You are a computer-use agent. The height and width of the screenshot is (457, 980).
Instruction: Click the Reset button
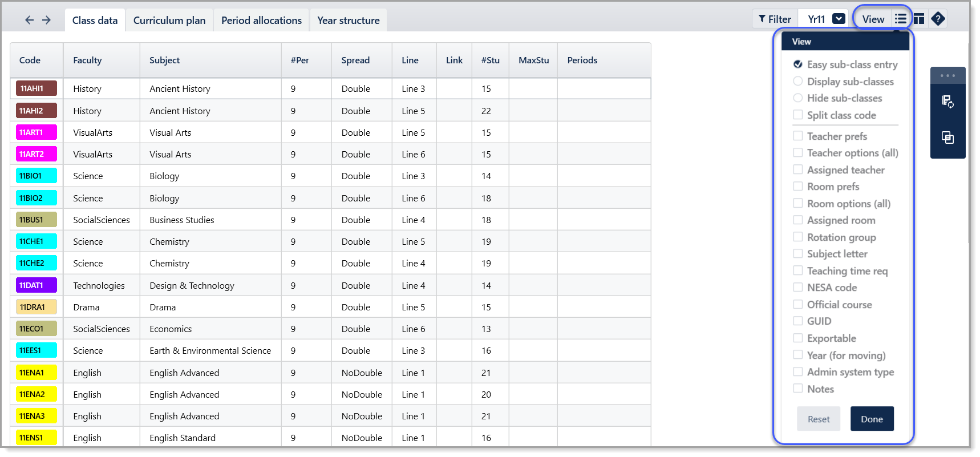pyautogui.click(x=819, y=419)
